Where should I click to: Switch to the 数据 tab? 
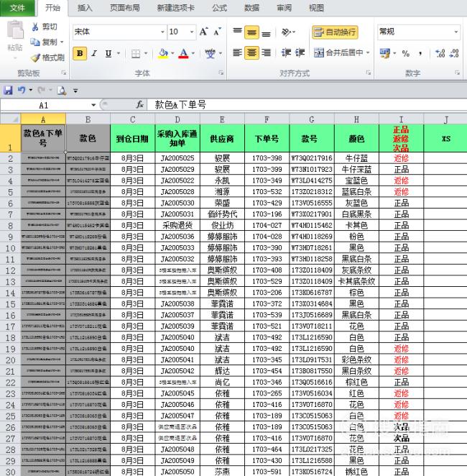click(x=251, y=8)
